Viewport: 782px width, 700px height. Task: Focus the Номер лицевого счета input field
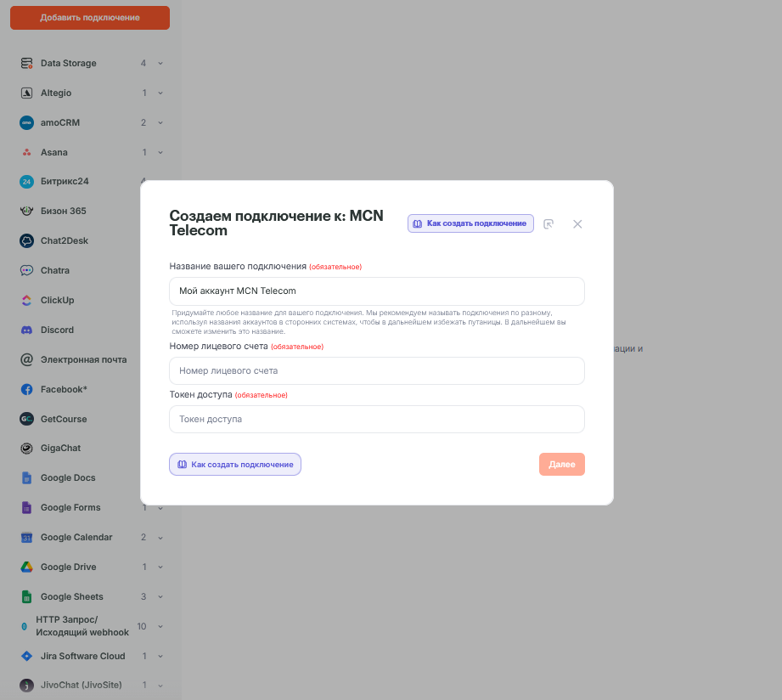point(377,371)
